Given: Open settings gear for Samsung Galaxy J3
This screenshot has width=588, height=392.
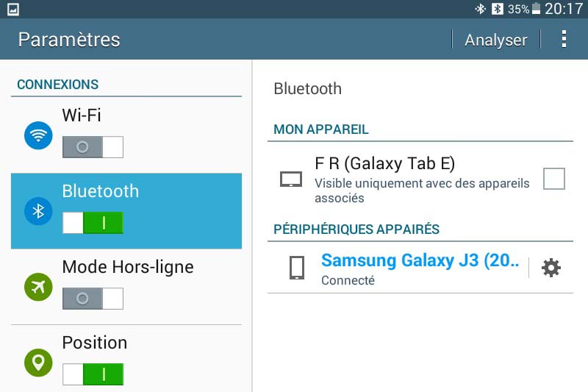Looking at the screenshot, I should coord(551,268).
